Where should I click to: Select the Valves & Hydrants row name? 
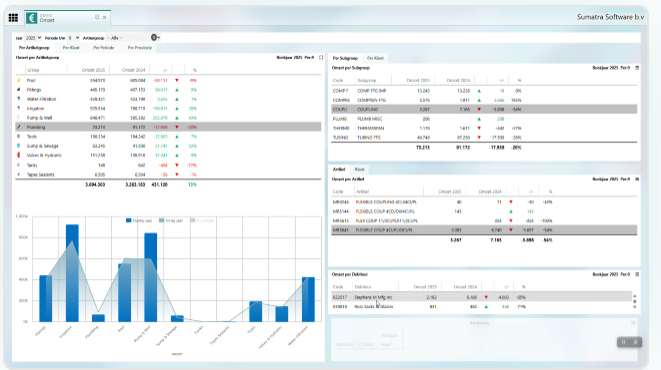(x=44, y=155)
